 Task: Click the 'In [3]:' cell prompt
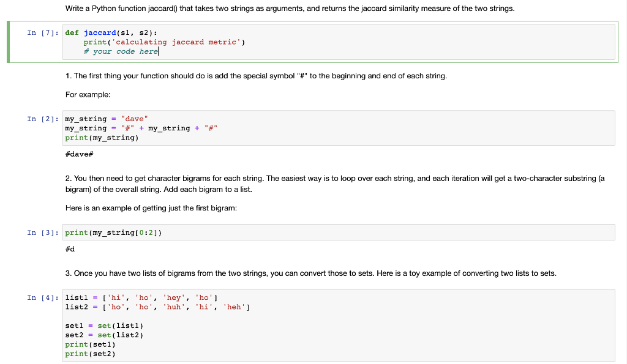(43, 232)
